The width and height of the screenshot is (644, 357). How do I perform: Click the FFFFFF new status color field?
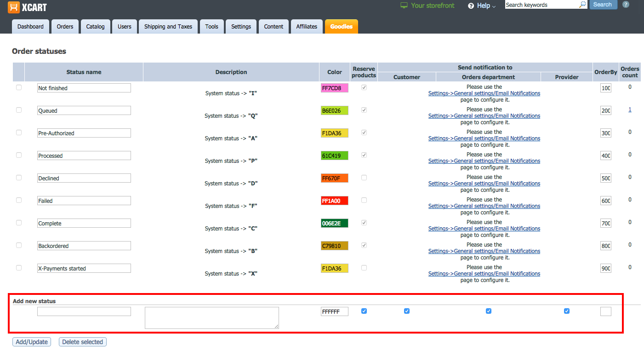coord(335,311)
